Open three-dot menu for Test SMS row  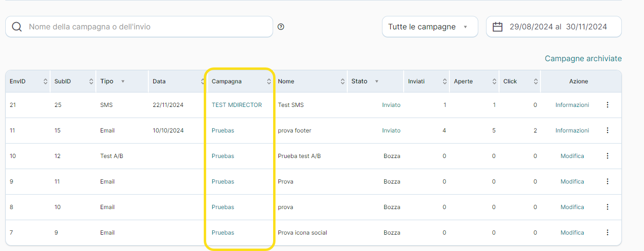tap(607, 105)
